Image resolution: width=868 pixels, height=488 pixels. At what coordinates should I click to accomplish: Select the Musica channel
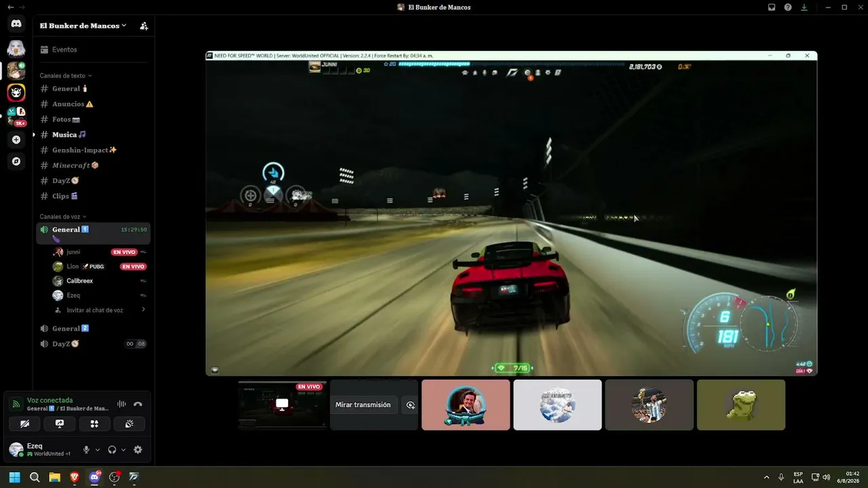point(94,134)
